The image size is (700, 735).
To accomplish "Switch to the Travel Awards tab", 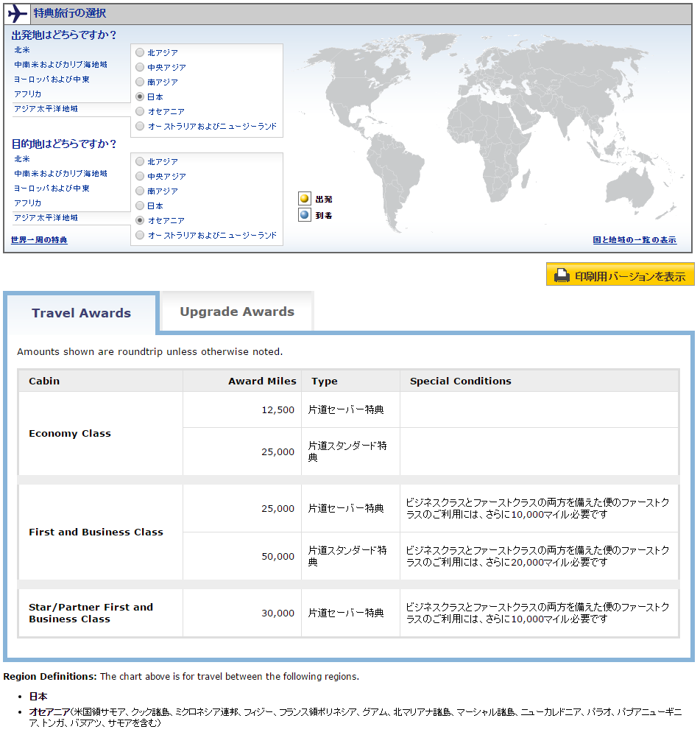I will click(x=82, y=313).
